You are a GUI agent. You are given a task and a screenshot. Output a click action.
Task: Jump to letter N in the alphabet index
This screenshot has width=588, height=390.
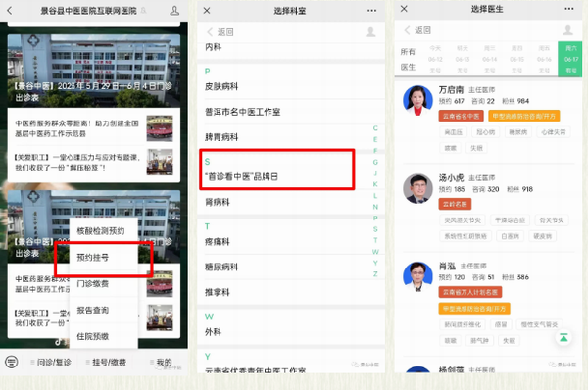tap(375, 207)
